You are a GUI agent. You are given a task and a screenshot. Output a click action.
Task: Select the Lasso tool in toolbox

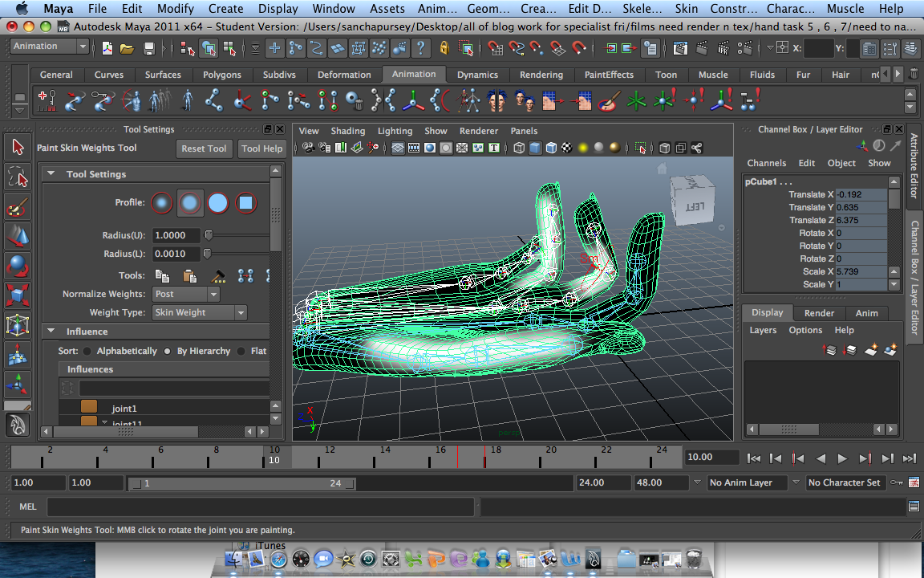click(x=18, y=177)
